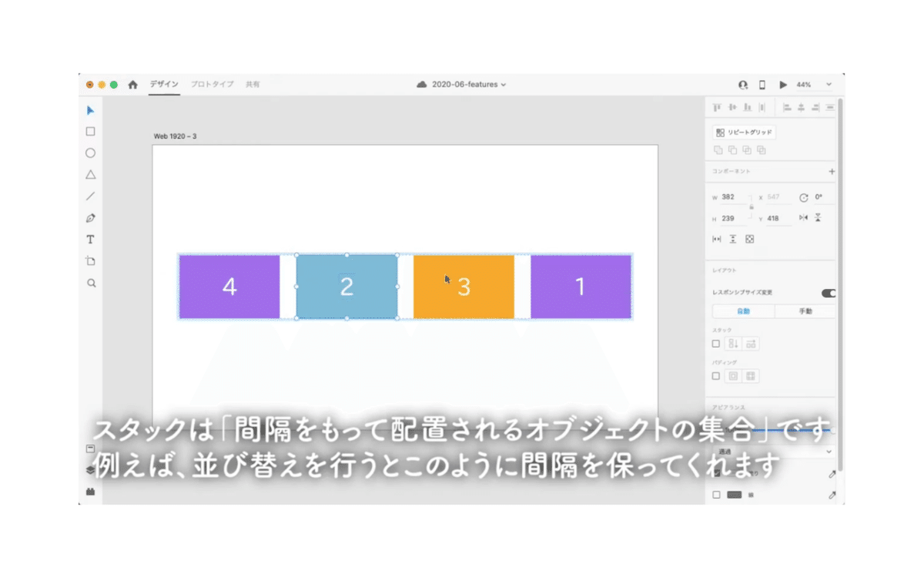Click the fix vertical position icon
This screenshot has height=578, width=924.
733,239
